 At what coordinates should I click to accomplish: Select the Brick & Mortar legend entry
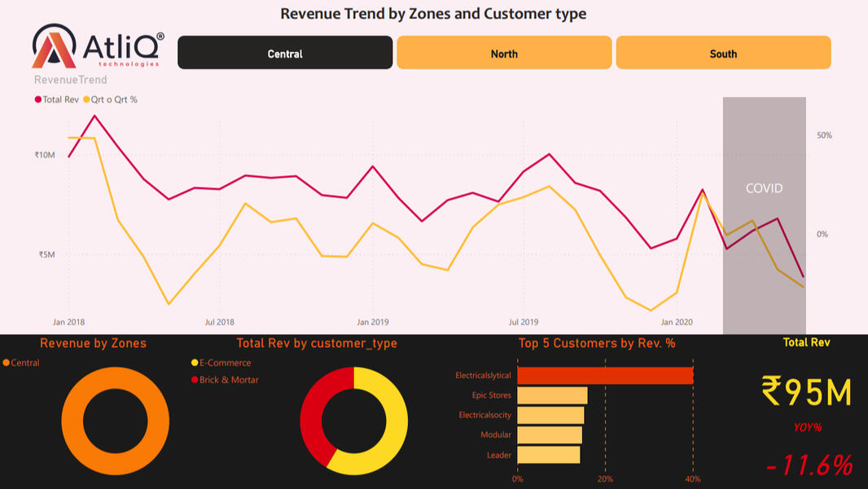[195, 380]
